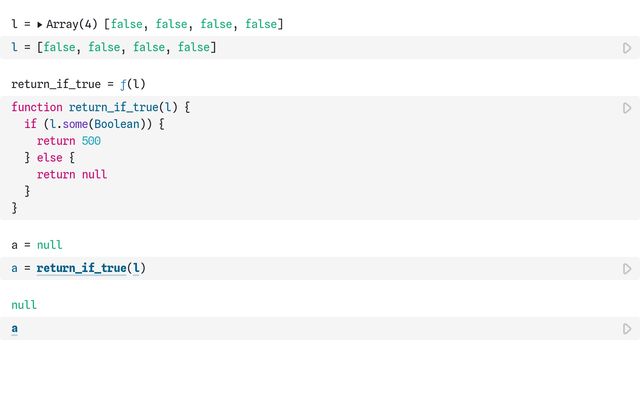Screen dimensions: 640x400
Task: Click the function keyword in the code
Action: click(37, 107)
